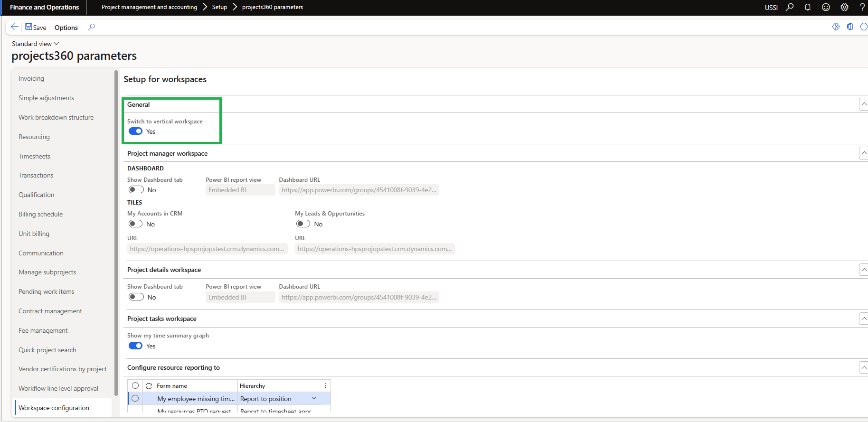
Task: Open the settings gear icon
Action: click(x=844, y=7)
